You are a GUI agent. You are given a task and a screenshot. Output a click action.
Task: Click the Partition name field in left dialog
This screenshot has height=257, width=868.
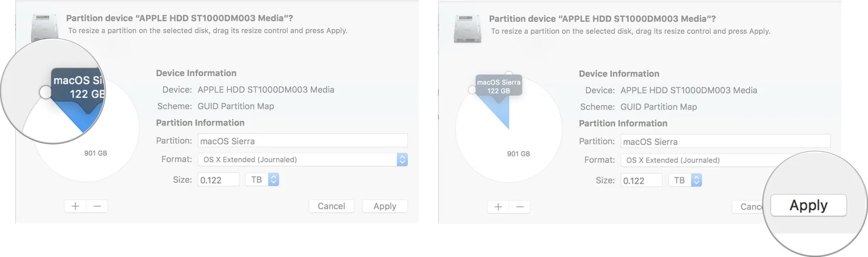click(302, 141)
